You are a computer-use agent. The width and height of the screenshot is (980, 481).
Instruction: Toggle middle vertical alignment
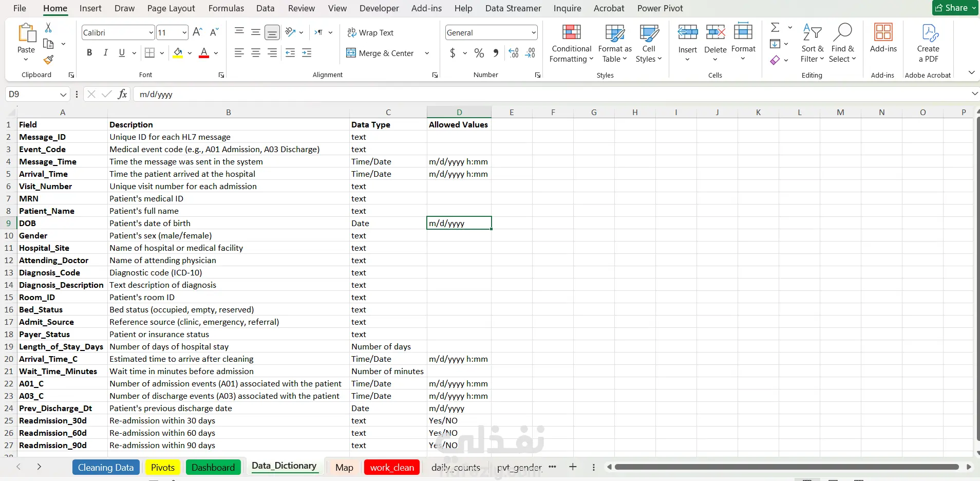256,32
